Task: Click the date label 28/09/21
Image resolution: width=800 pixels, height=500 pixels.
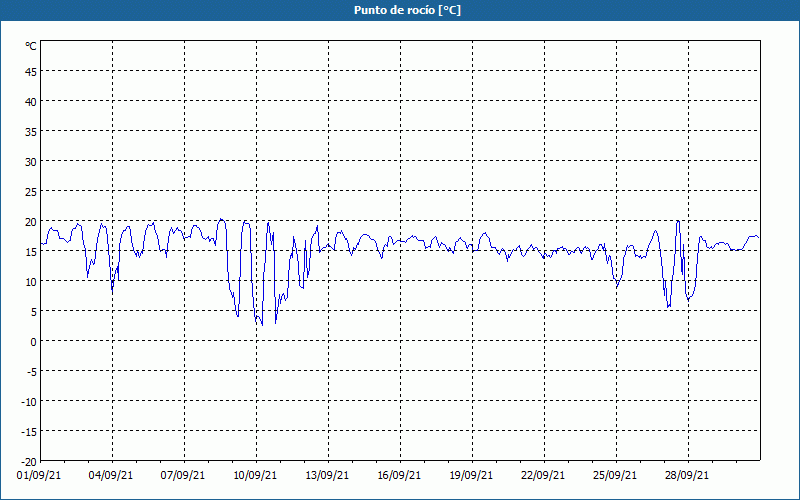Action: tap(687, 476)
